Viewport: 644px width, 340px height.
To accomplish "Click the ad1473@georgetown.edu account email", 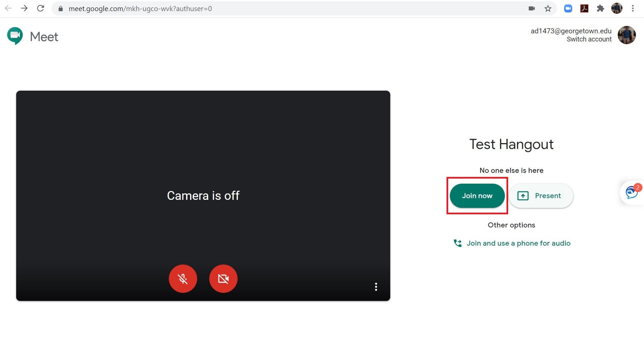I will (x=571, y=31).
